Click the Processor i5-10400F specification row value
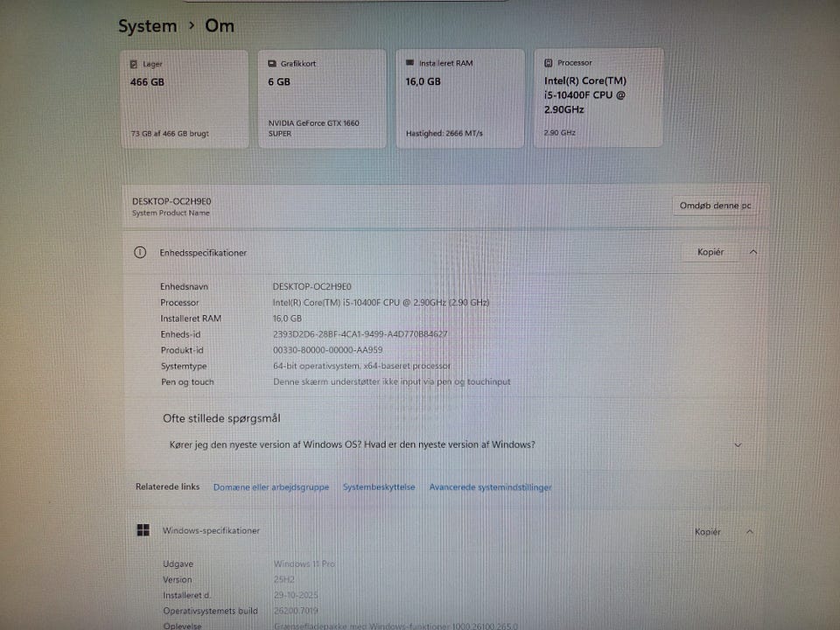840x630 pixels. [381, 303]
